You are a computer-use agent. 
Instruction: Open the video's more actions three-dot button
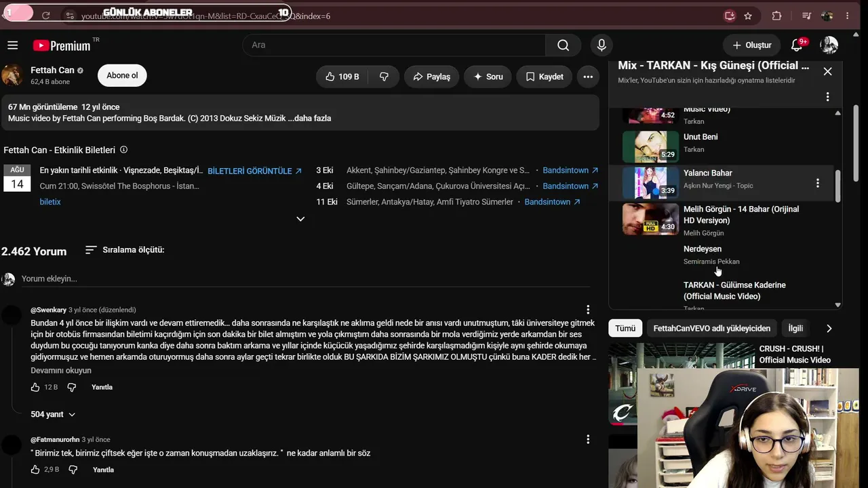tap(588, 77)
